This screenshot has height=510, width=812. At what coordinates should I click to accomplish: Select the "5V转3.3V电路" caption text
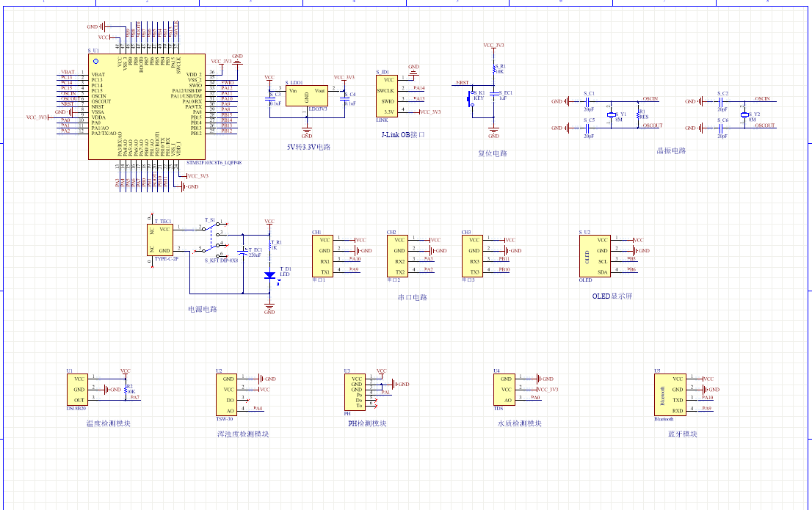click(x=308, y=147)
